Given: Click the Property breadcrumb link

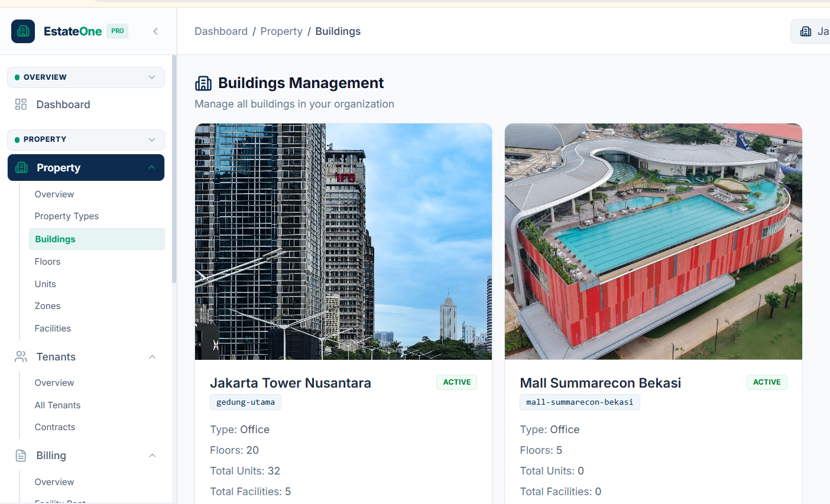Looking at the screenshot, I should 281,31.
